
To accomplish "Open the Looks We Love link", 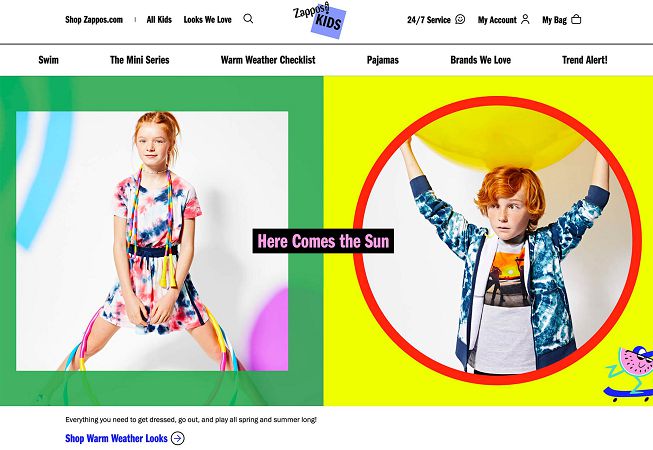I will 207,20.
